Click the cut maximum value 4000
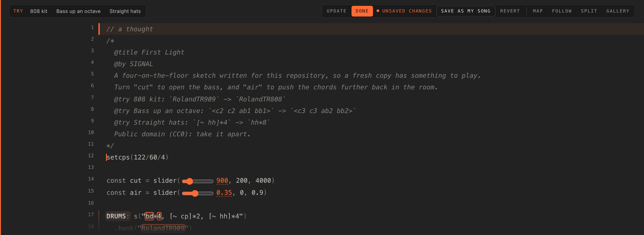 click(x=263, y=180)
